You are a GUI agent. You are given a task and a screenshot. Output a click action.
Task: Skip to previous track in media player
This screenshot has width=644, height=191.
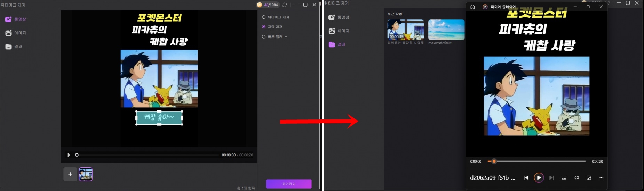pyautogui.click(x=526, y=178)
